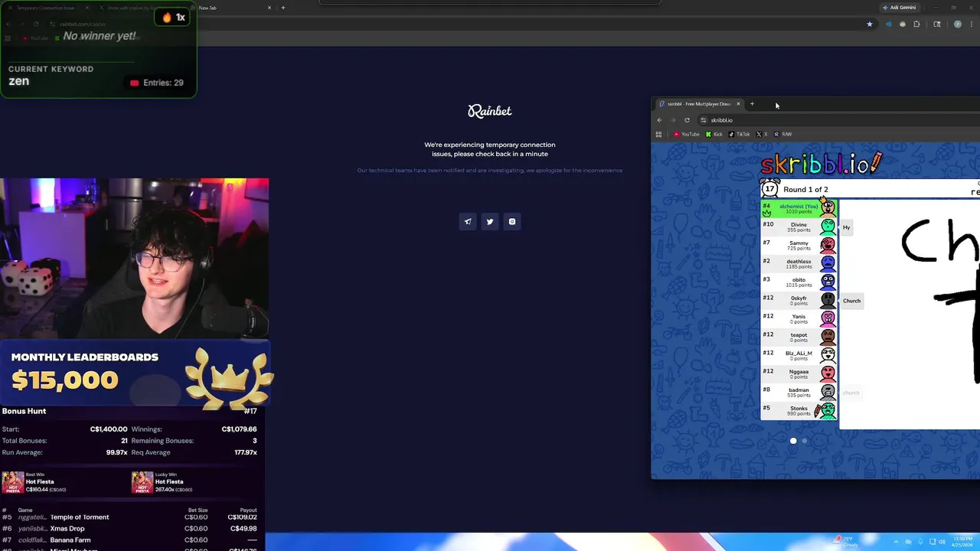Bookmark page with the star icon

pos(869,24)
